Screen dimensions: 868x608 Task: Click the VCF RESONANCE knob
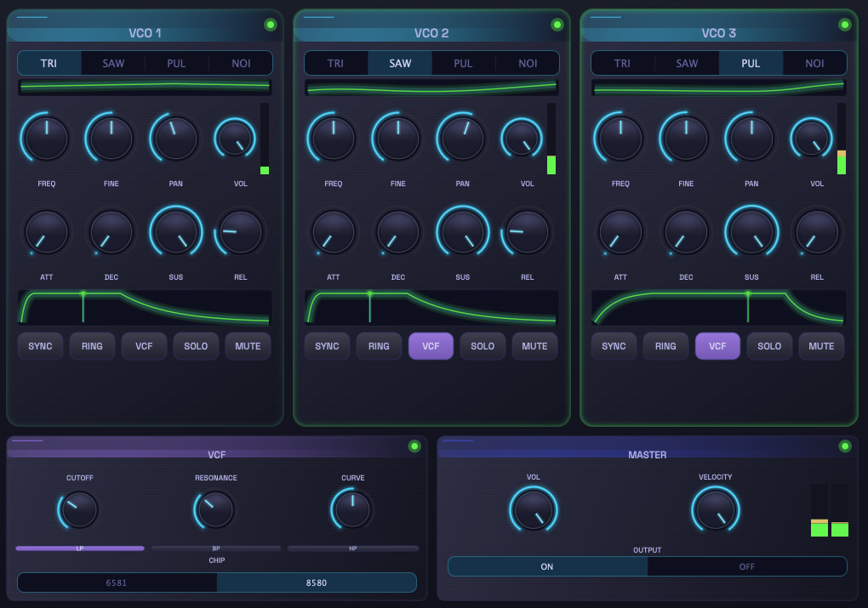[x=215, y=509]
